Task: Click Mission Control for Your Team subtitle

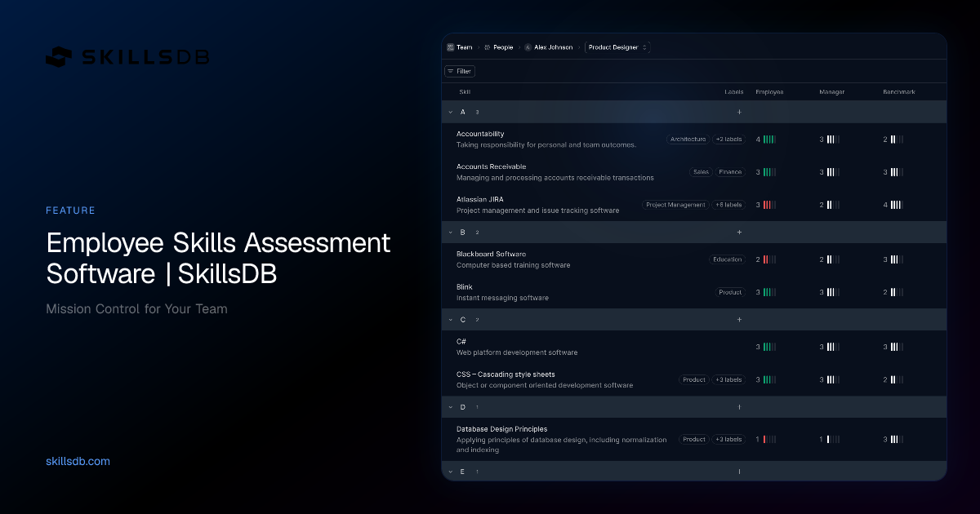Action: click(x=136, y=309)
